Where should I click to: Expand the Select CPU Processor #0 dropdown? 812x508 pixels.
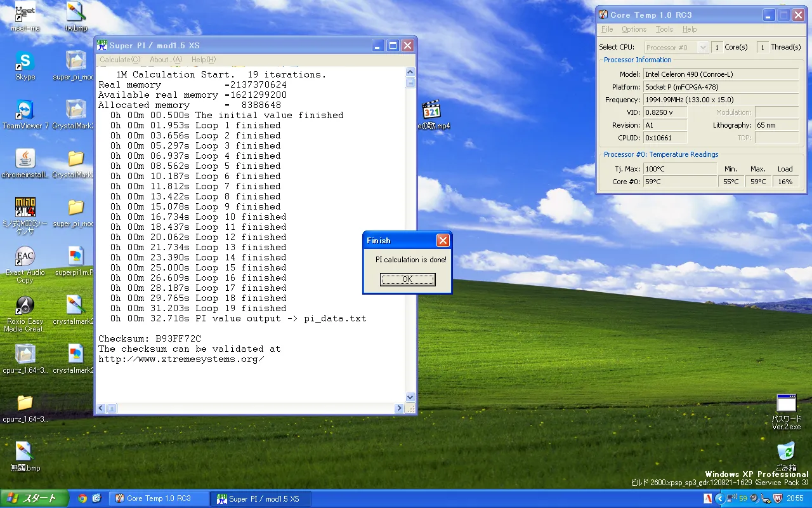tap(702, 48)
